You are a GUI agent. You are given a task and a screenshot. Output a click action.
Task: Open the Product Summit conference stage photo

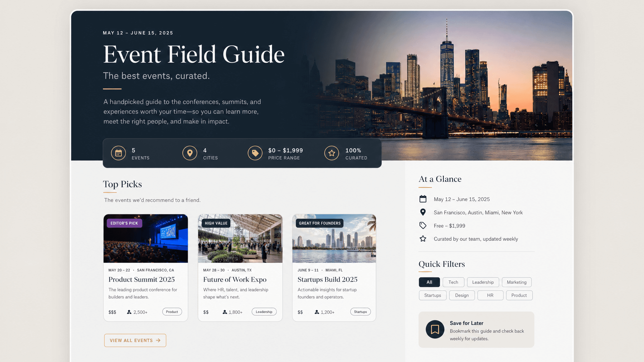click(146, 239)
